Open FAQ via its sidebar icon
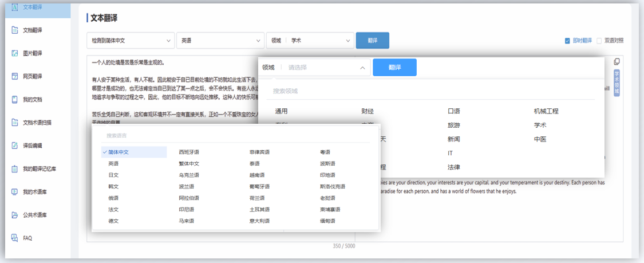The width and height of the screenshot is (644, 263). (x=15, y=238)
